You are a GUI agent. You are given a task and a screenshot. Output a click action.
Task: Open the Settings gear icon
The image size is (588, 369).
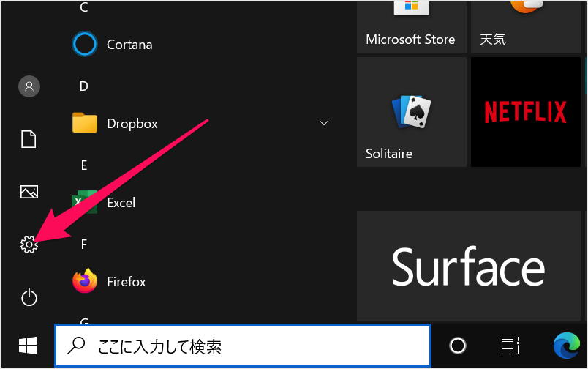pos(29,245)
